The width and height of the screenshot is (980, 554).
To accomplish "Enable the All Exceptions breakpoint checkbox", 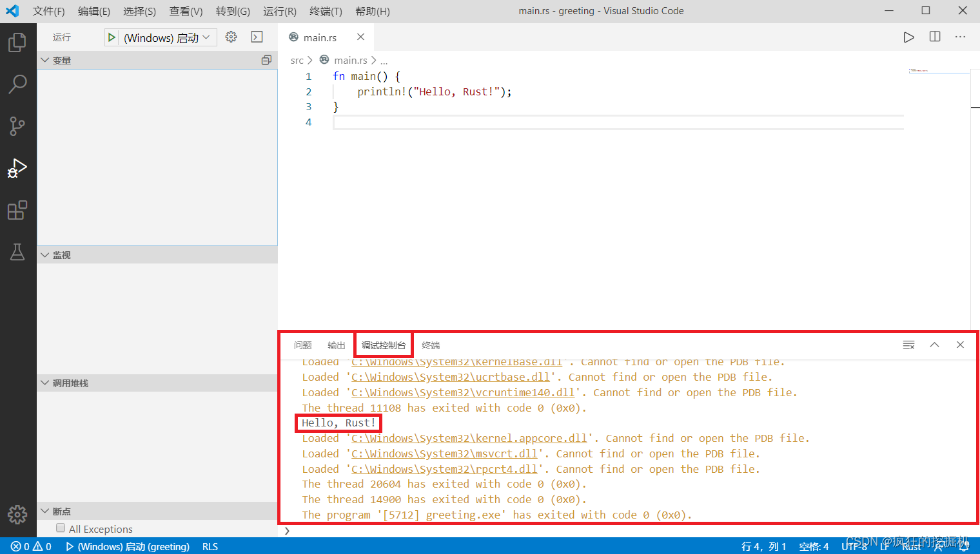I will tap(61, 528).
